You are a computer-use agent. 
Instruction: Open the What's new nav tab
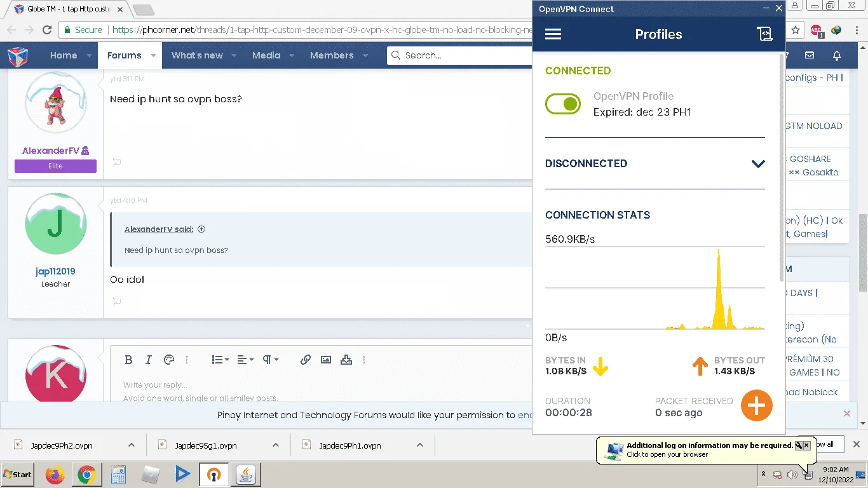[197, 55]
